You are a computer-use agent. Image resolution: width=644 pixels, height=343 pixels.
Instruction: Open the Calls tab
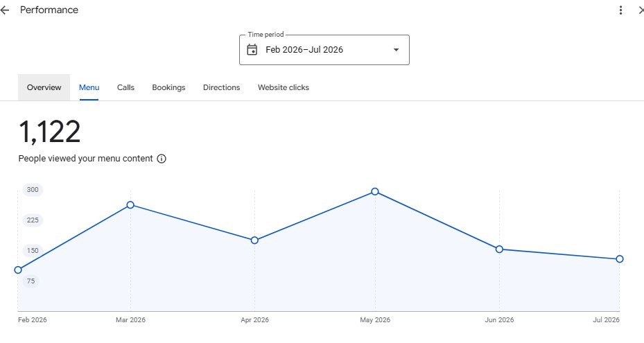125,87
